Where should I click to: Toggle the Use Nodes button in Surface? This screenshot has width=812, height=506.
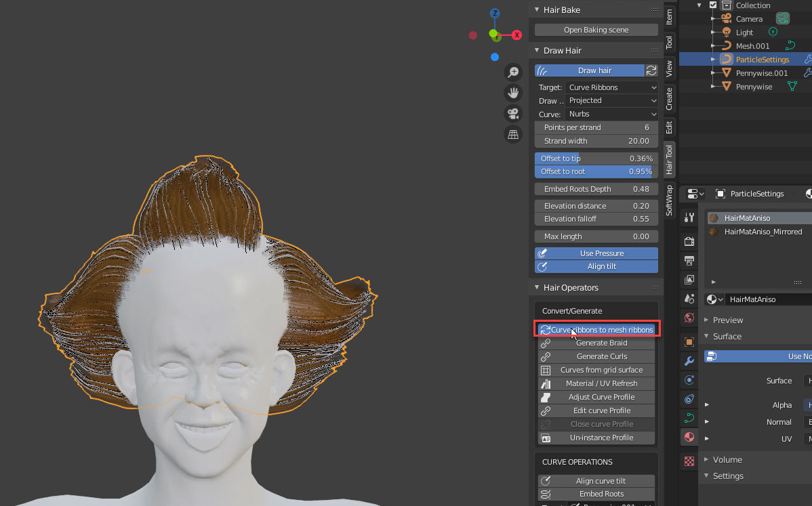coord(758,356)
